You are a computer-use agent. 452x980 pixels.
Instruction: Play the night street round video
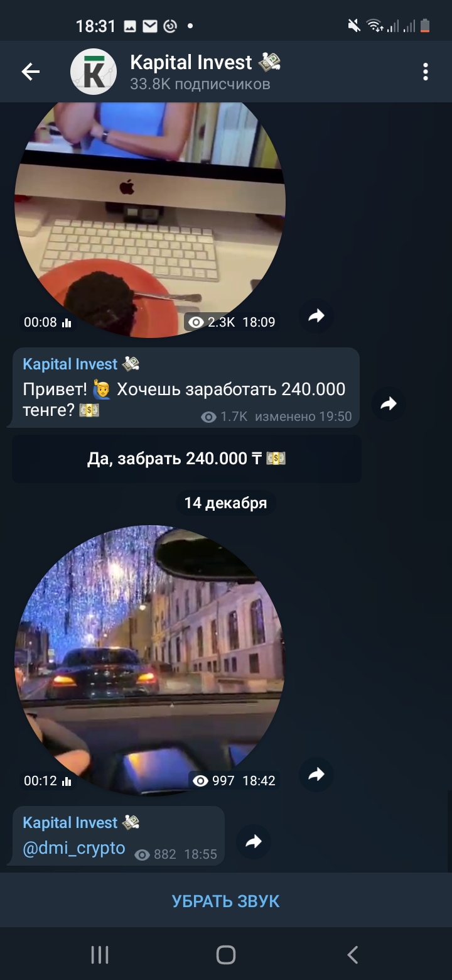pos(150,660)
